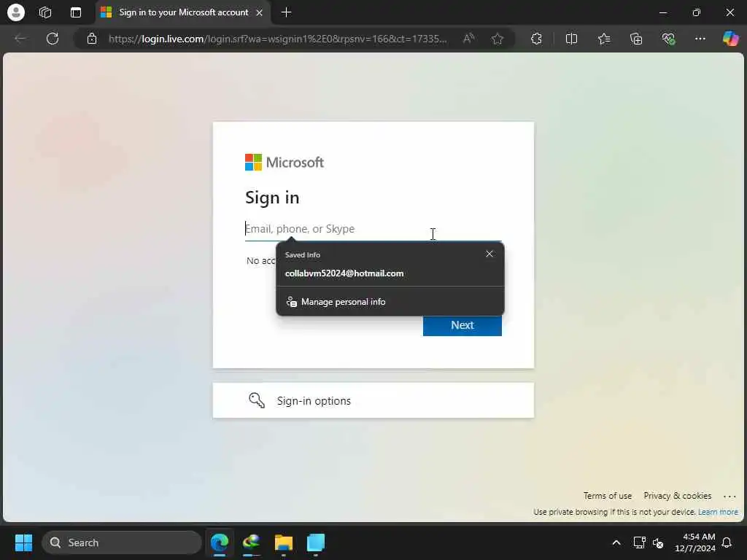Open Privacy & cookies link
Screen dimensions: 747x560
click(x=677, y=496)
